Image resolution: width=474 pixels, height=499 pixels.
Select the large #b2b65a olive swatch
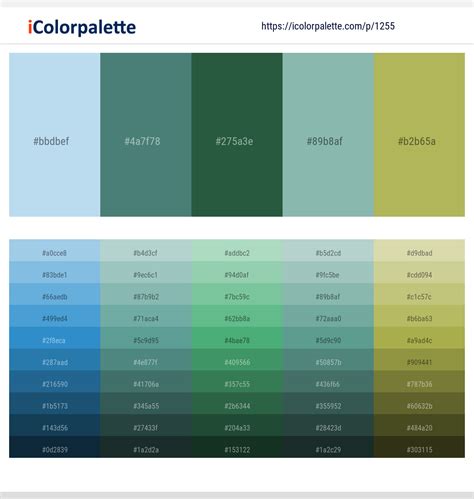[419, 135]
